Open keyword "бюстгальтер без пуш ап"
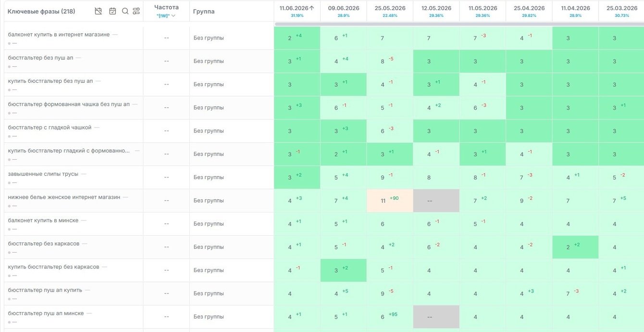 point(41,58)
